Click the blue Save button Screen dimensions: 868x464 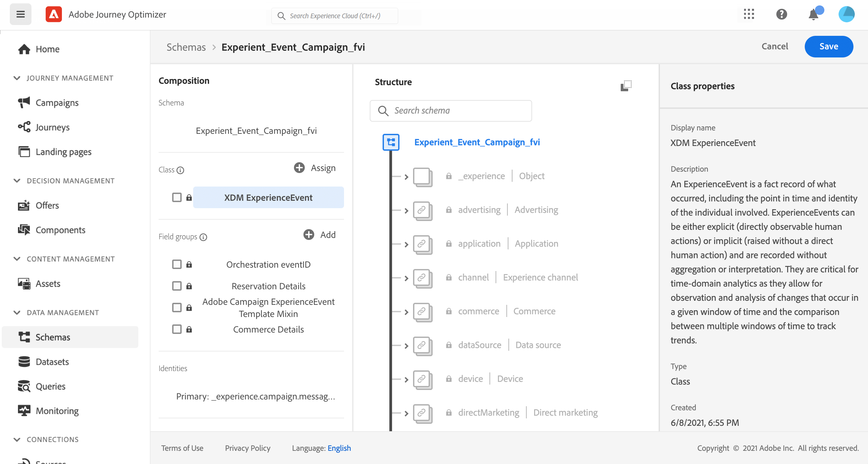[x=828, y=47]
